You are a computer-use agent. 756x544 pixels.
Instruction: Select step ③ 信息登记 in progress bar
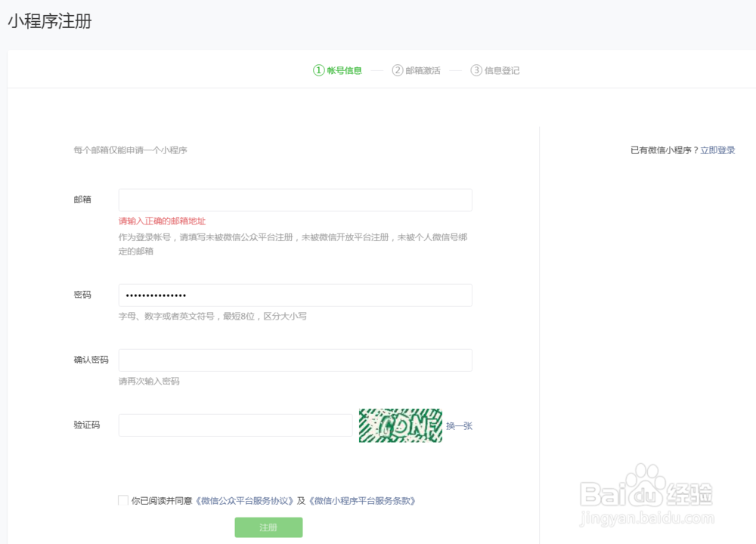coord(494,70)
